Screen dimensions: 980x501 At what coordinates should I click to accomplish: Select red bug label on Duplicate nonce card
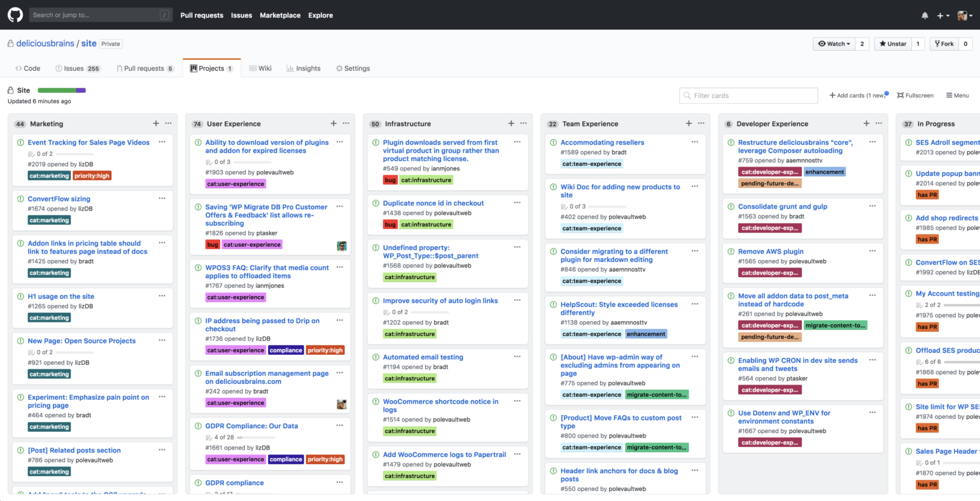[x=390, y=224]
